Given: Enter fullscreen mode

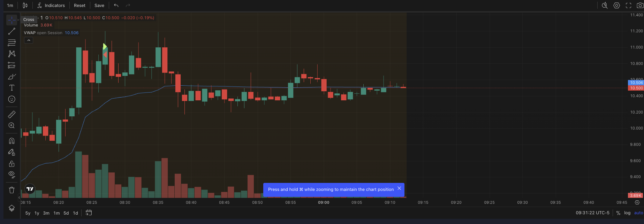Looking at the screenshot, I should pyautogui.click(x=628, y=6).
